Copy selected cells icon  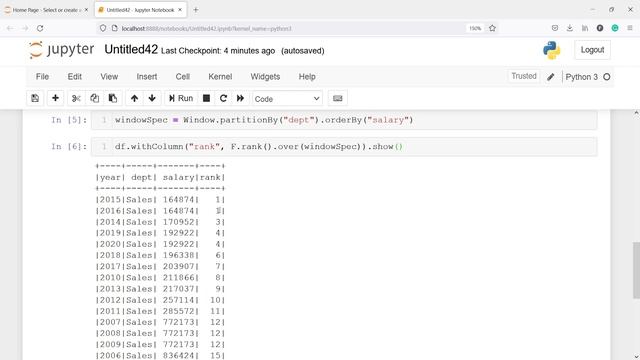pyautogui.click(x=94, y=98)
